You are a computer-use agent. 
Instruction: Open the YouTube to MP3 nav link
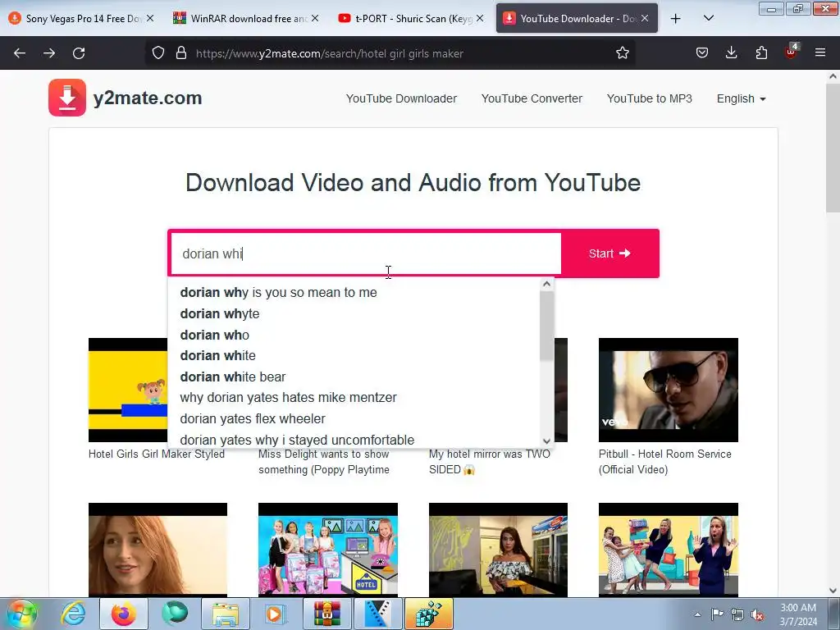(650, 98)
